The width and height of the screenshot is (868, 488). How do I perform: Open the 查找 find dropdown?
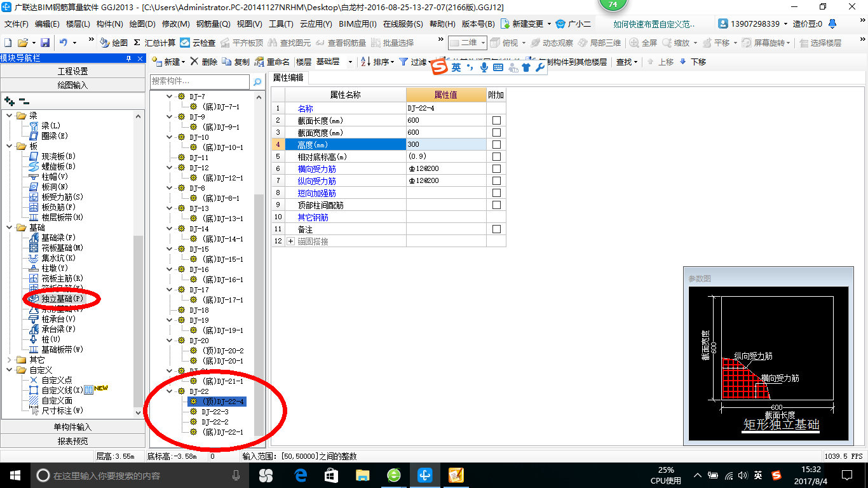(627, 62)
